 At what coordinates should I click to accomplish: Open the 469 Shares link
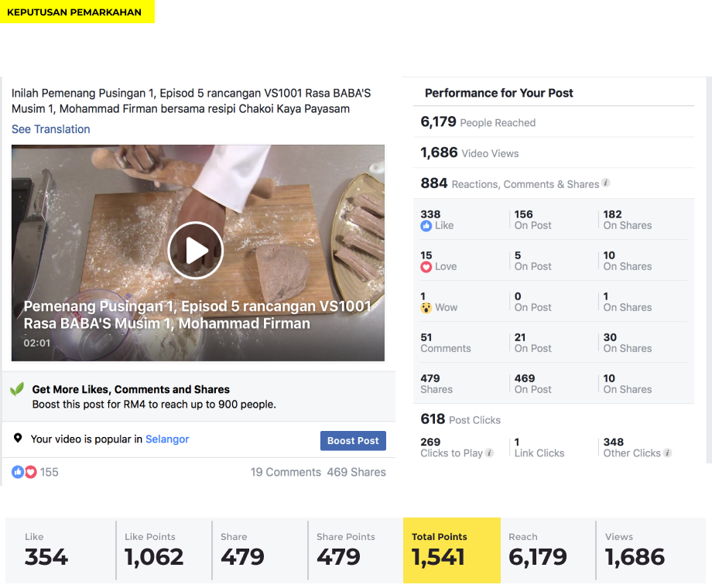pyautogui.click(x=357, y=472)
